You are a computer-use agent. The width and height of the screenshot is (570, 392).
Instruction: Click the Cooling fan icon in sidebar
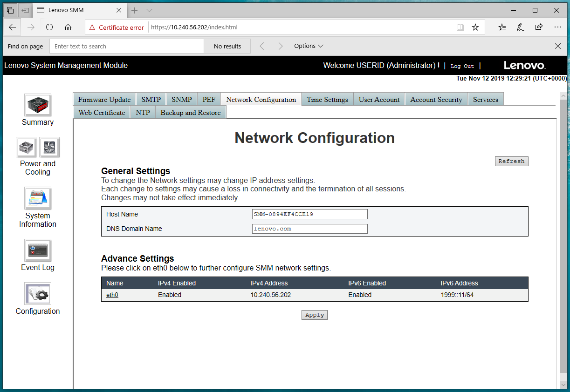49,148
